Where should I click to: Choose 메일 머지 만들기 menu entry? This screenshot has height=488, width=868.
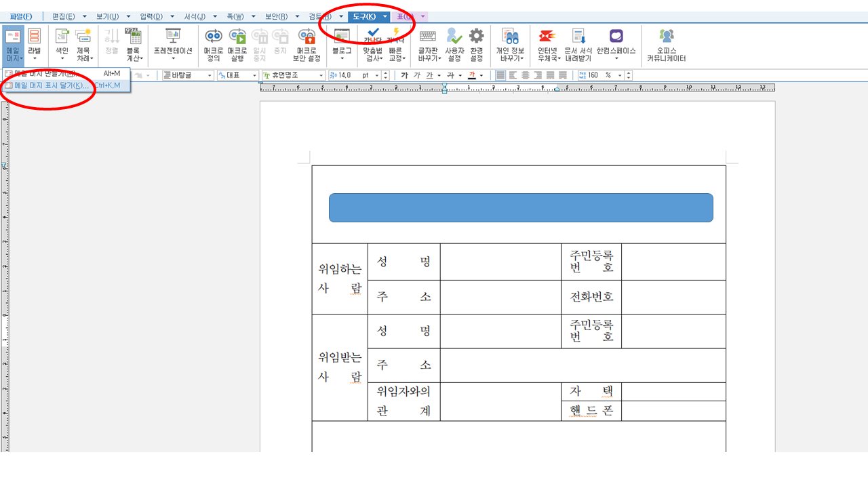(66, 73)
